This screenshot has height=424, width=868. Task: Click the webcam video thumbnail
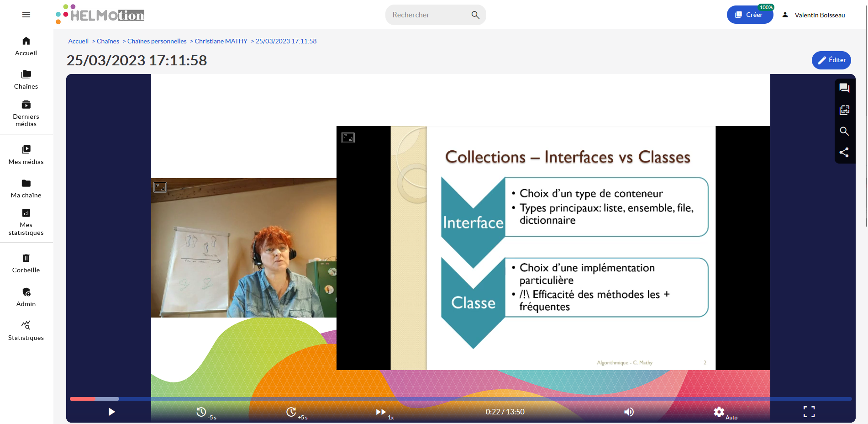coord(244,248)
